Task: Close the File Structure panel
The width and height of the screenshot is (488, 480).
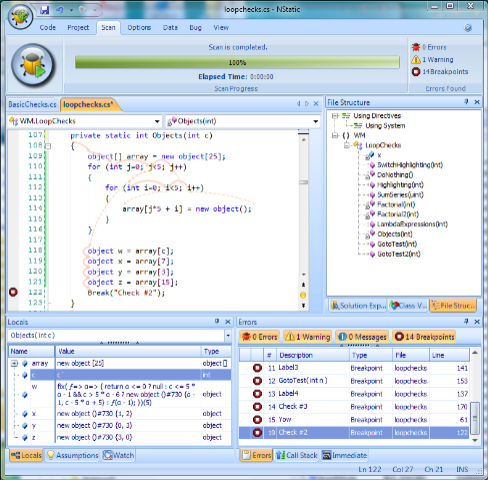Action: (477, 102)
